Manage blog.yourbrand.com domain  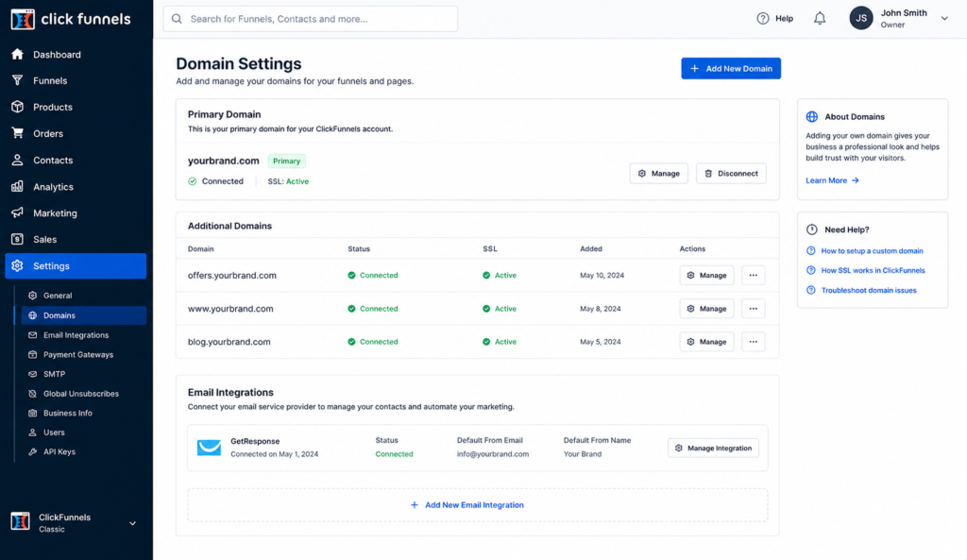pos(706,342)
